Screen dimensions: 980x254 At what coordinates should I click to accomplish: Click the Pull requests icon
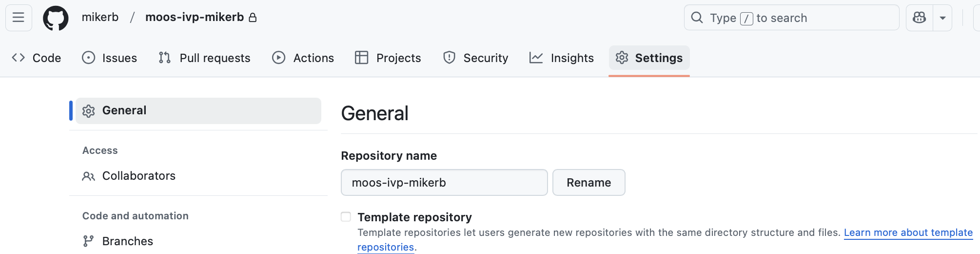click(165, 58)
